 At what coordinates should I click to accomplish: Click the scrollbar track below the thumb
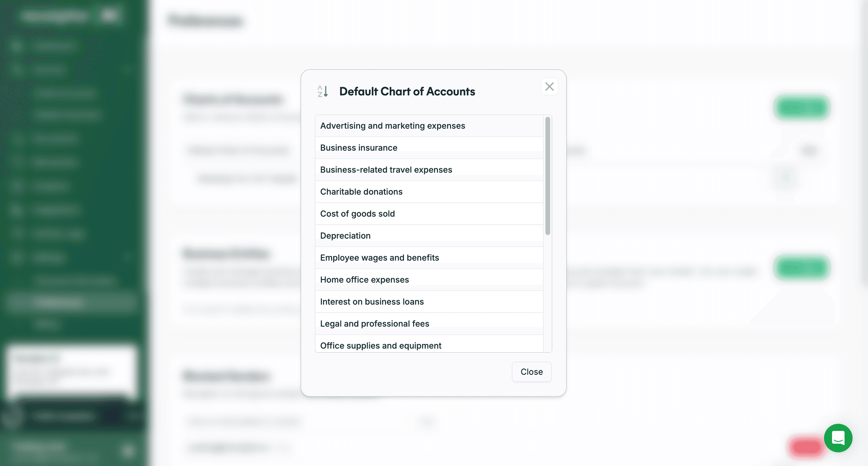(547, 293)
